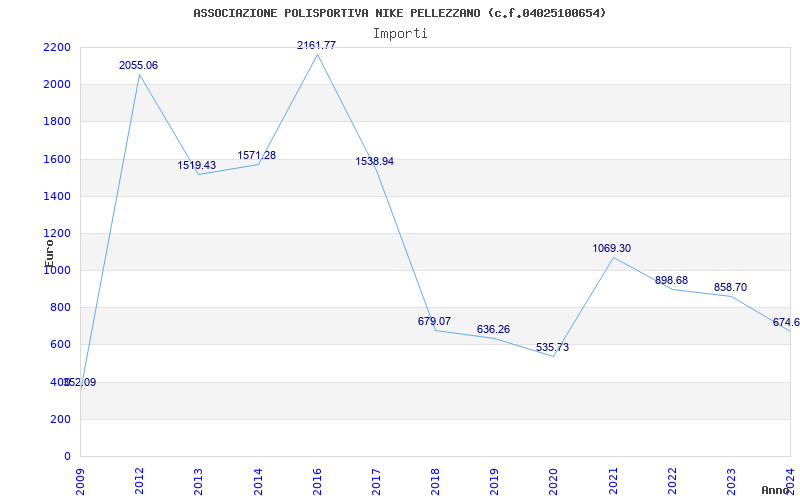Click the x-axis year label 2020

point(554,482)
